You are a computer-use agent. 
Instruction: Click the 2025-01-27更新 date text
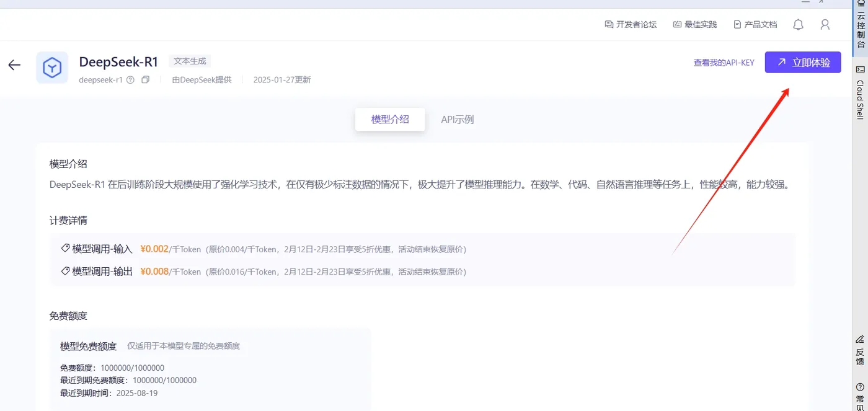pyautogui.click(x=282, y=80)
